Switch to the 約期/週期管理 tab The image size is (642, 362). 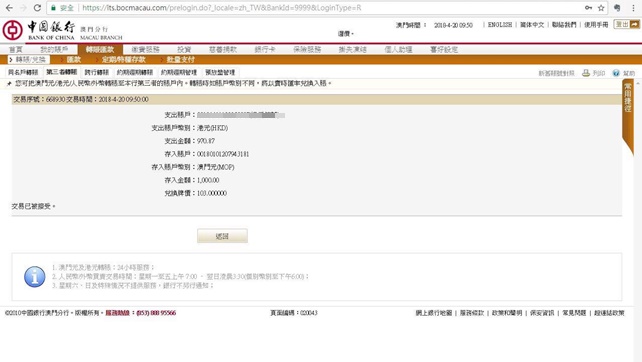(179, 72)
